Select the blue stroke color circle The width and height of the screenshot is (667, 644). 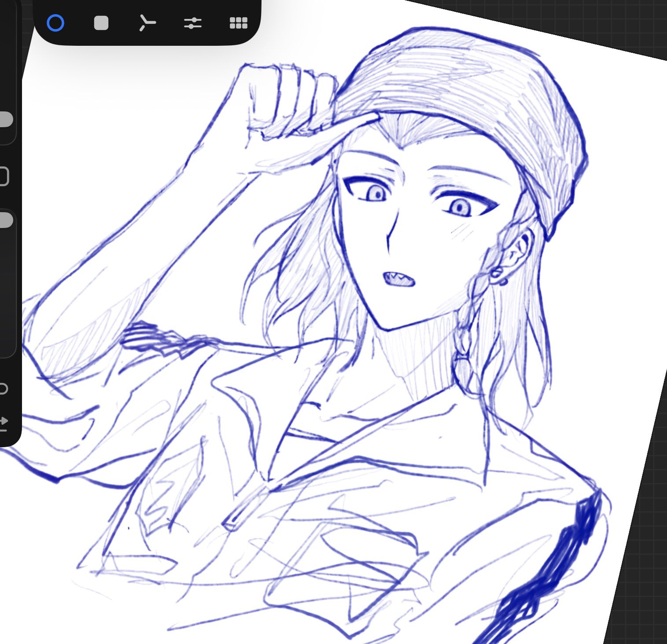click(x=55, y=23)
